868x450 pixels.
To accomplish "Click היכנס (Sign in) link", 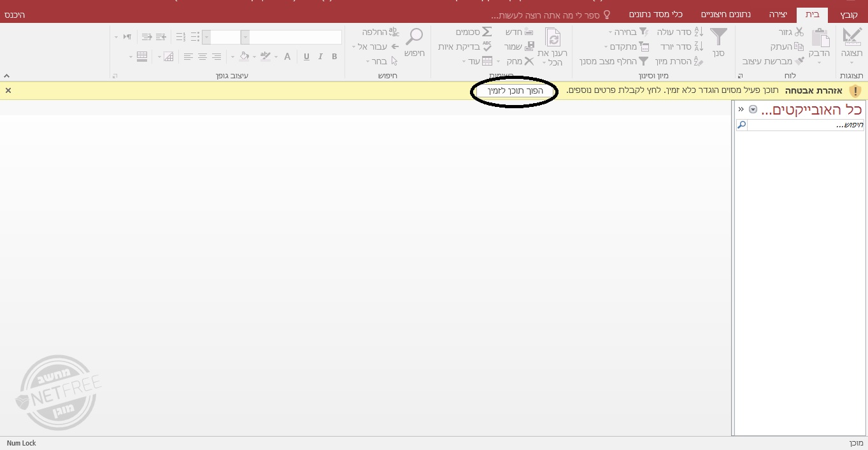I will (14, 15).
